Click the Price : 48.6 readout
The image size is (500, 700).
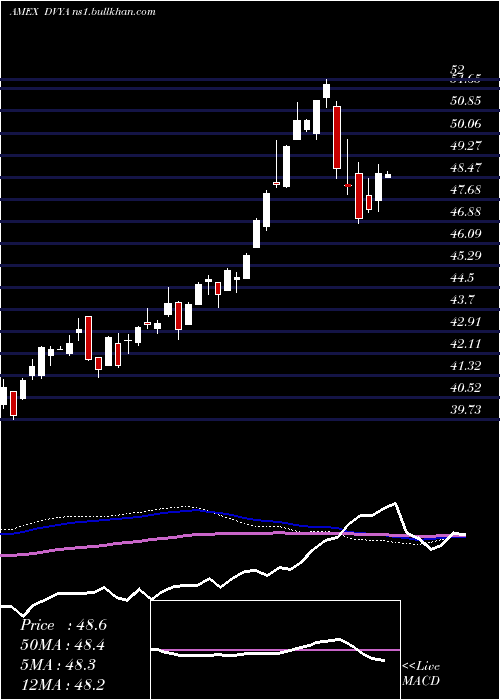(63, 625)
